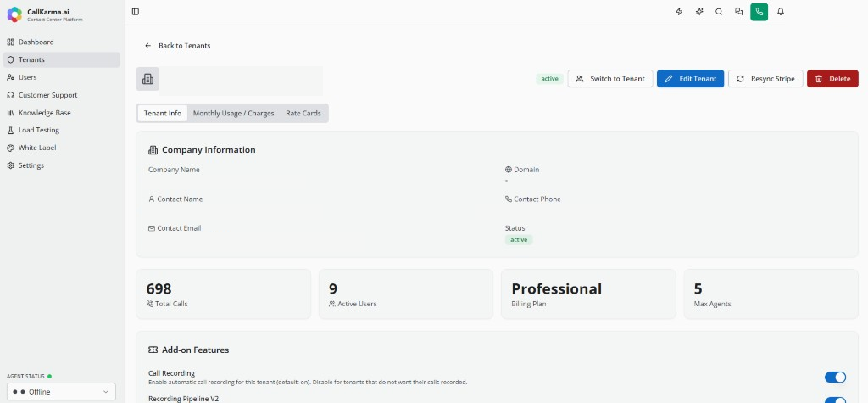Click the Switch to Tenant button

point(610,79)
